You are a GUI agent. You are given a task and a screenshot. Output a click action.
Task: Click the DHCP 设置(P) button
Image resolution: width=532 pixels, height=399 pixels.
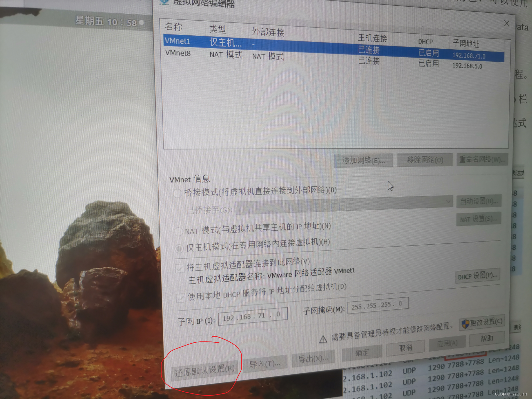(x=477, y=276)
